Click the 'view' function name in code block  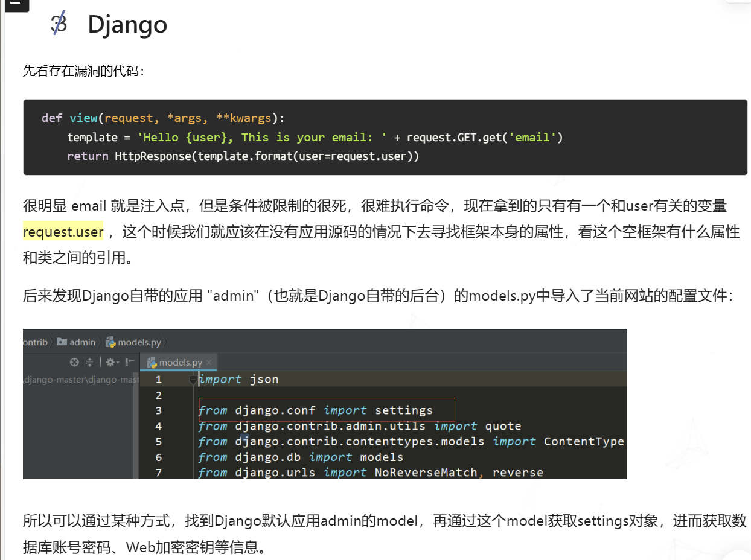pos(83,118)
